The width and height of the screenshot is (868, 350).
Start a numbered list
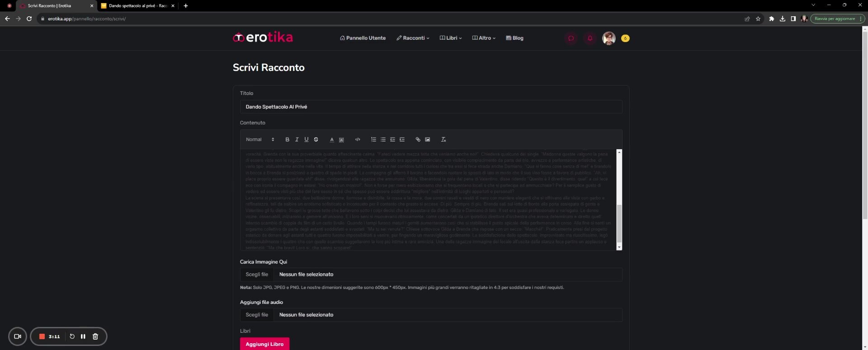pyautogui.click(x=373, y=140)
